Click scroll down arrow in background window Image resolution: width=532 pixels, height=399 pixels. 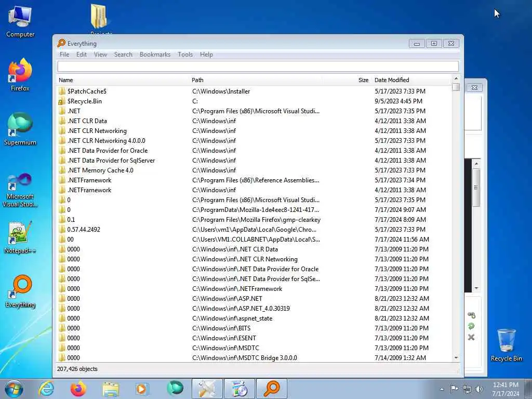point(476,288)
